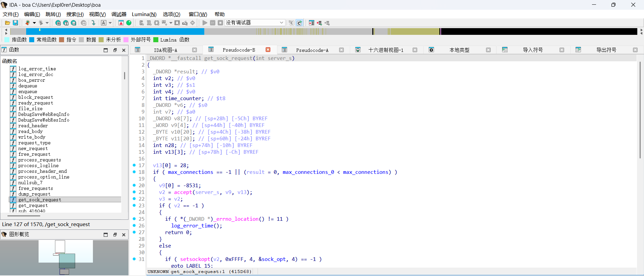Viewport: 644px width, 276px height.
Task: Click the greyed forward navigation arrow icon
Action: point(41,23)
